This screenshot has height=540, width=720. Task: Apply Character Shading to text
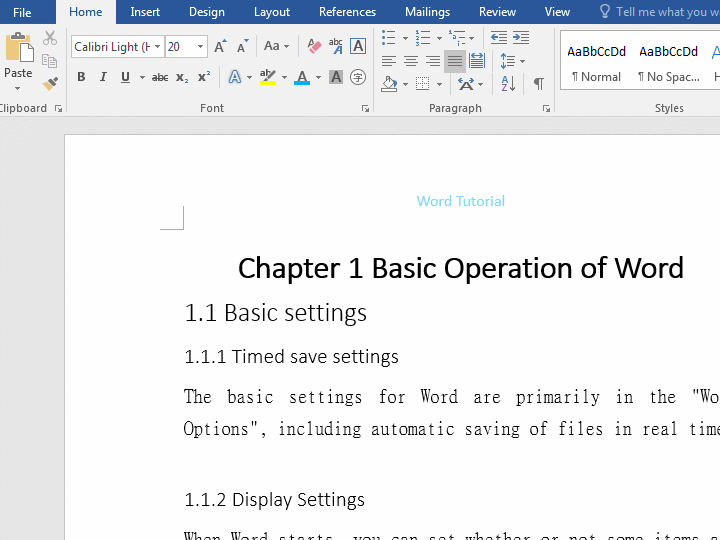tap(336, 77)
